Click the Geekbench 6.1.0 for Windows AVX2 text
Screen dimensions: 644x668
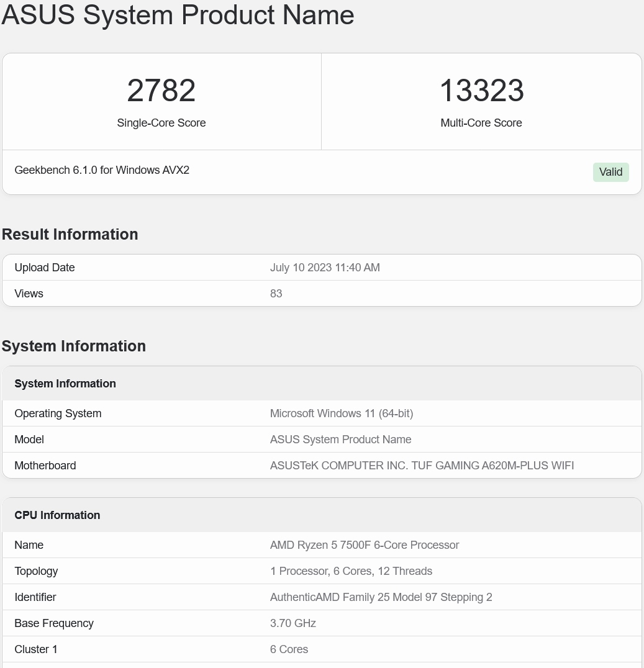click(102, 170)
